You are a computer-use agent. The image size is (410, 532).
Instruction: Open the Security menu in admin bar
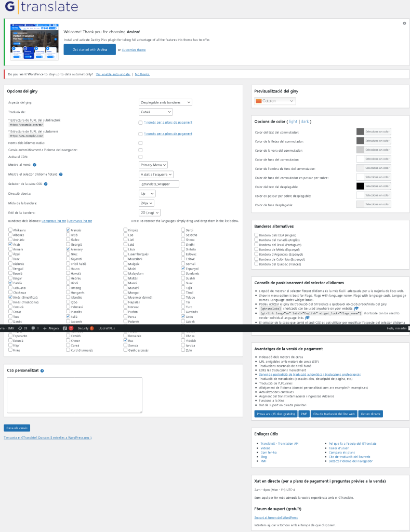pos(85,328)
